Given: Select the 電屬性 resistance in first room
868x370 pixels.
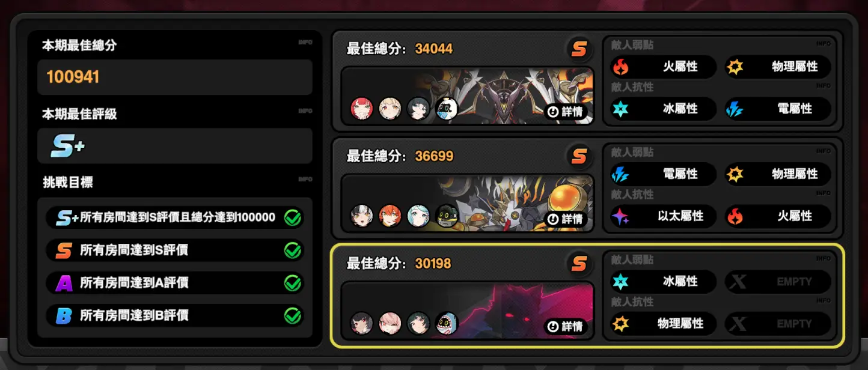Looking at the screenshot, I should (778, 109).
